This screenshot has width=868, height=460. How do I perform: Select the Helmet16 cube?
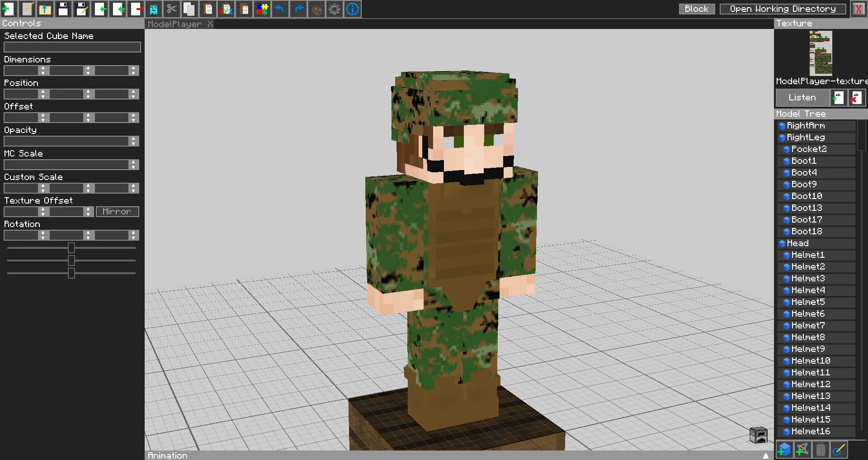coord(816,431)
